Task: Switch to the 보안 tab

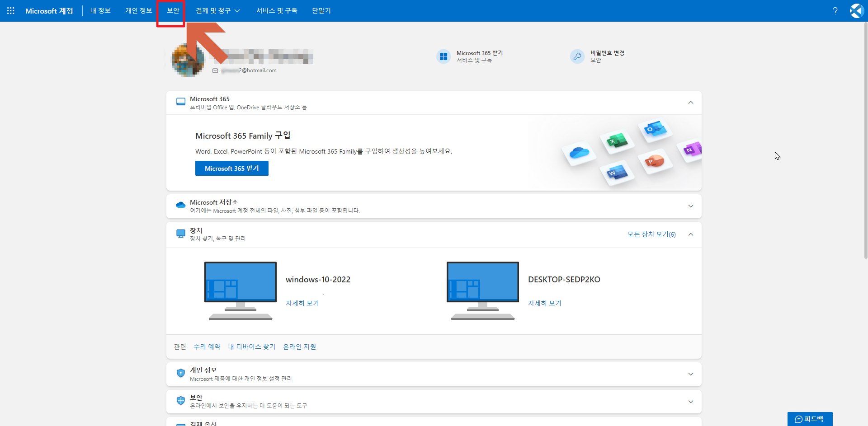Action: click(x=173, y=11)
